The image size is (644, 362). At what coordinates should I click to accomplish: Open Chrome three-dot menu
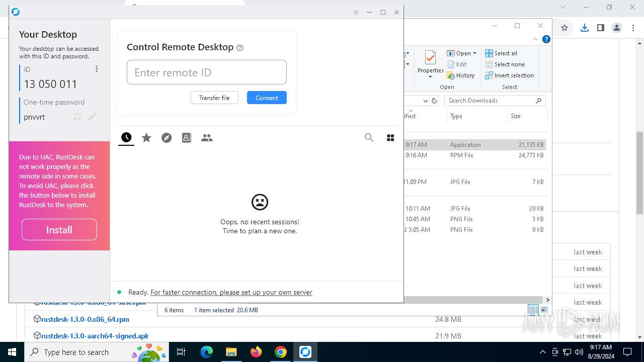click(632, 28)
